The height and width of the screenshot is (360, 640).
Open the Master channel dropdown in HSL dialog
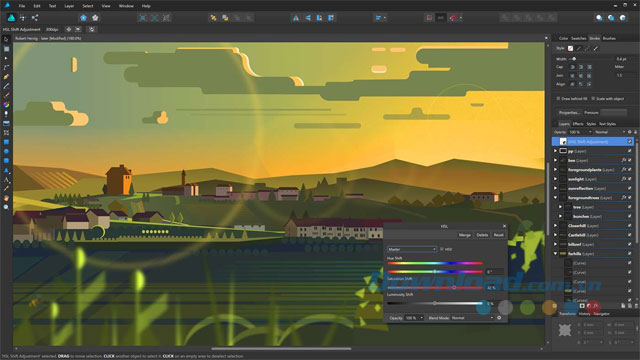point(412,249)
